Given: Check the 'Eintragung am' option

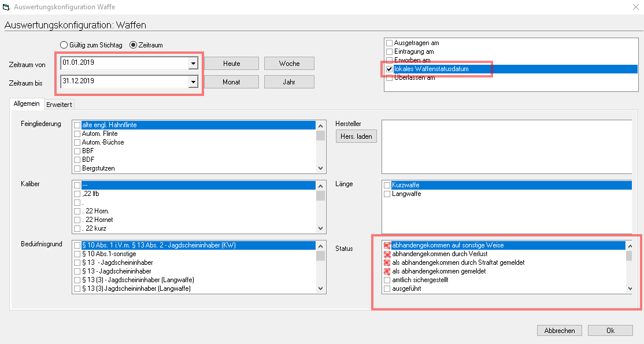Looking at the screenshot, I should click(x=390, y=52).
